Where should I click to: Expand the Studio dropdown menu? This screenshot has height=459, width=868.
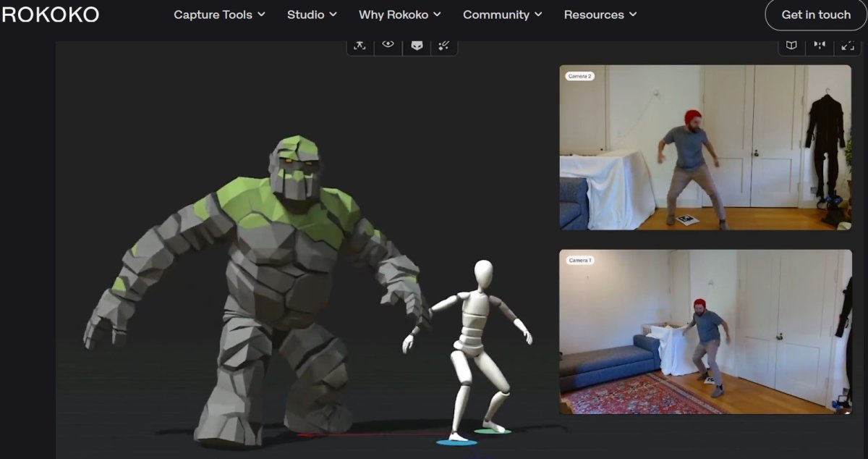point(312,14)
